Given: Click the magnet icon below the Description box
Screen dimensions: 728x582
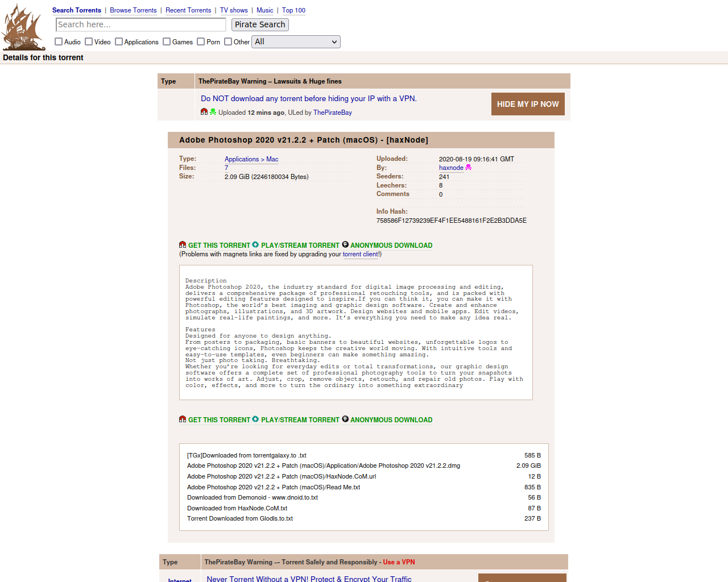Looking at the screenshot, I should point(183,419).
